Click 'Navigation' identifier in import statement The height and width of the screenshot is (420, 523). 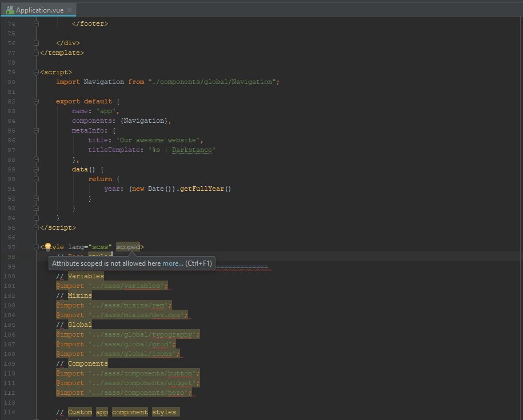click(x=103, y=82)
